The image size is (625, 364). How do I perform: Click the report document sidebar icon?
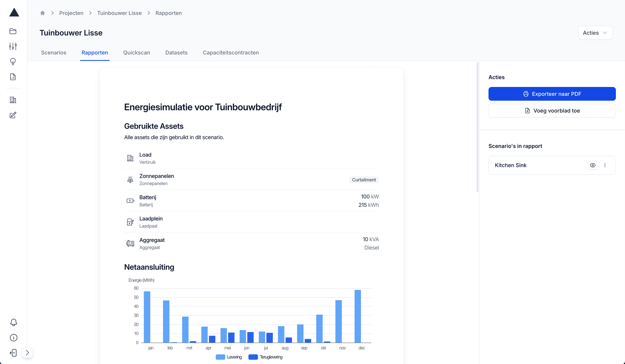coord(13,77)
